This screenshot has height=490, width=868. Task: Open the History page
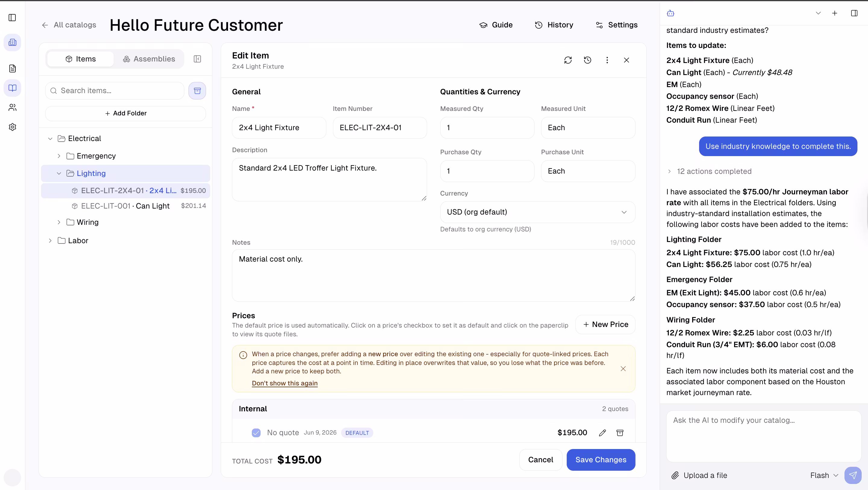[554, 25]
